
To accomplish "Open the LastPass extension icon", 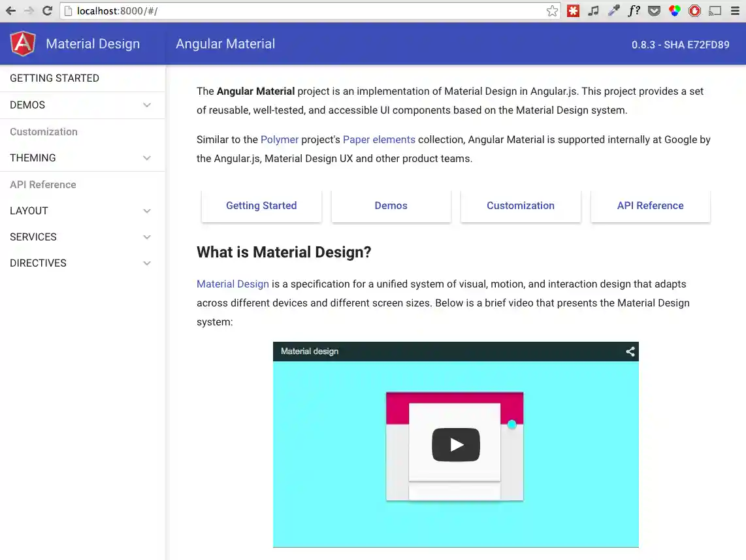I will point(573,10).
